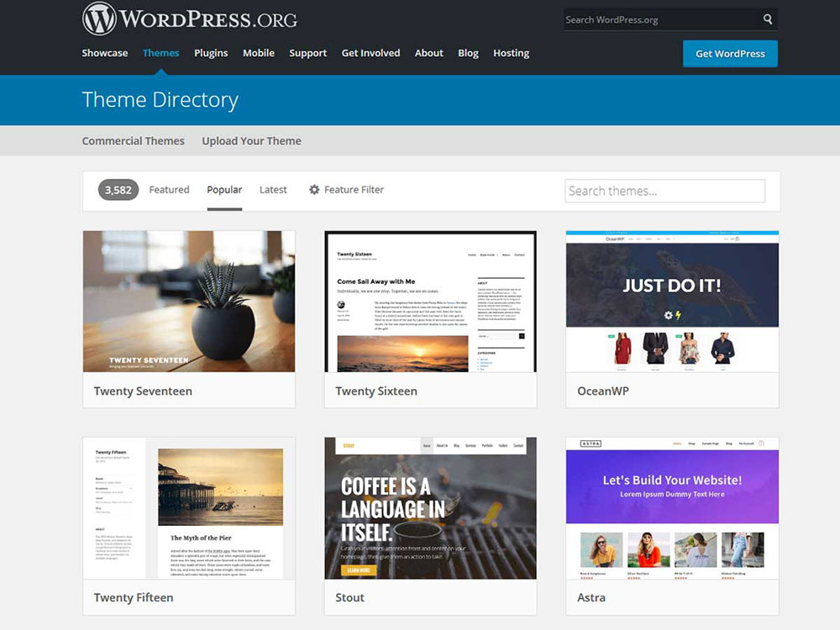Expand the Feature Filter options
Image resolution: width=840 pixels, height=630 pixels.
[x=347, y=190]
